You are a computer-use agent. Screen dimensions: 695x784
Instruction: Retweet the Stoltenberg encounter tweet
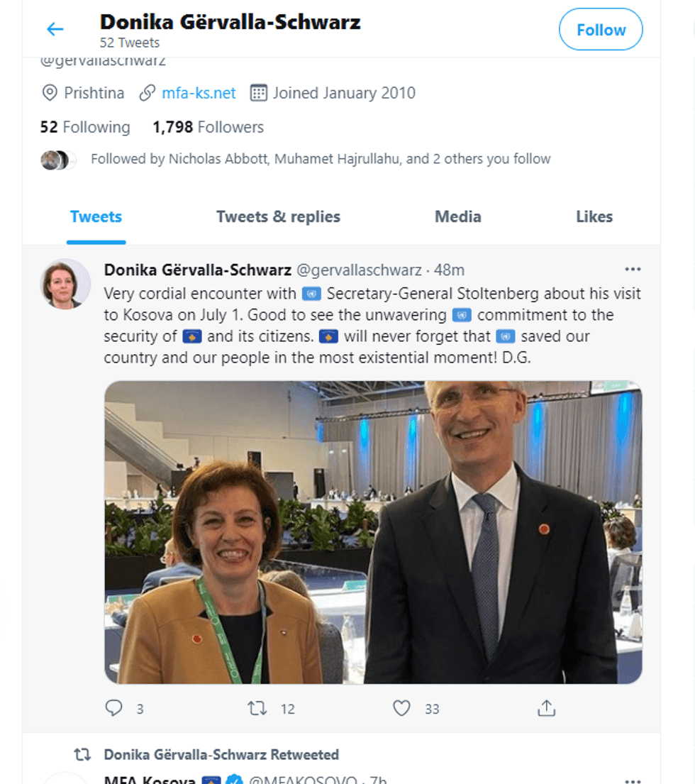click(x=257, y=708)
